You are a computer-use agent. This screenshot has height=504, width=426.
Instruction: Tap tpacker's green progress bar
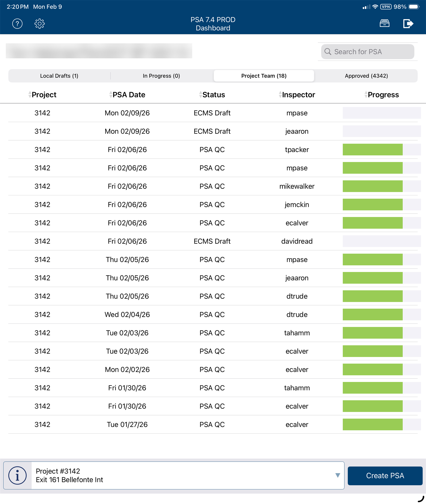[373, 150]
